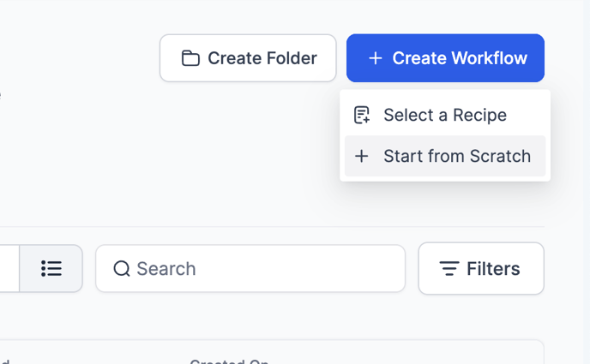Click the plus icon on Create Workflow
590x364 pixels.
(375, 58)
